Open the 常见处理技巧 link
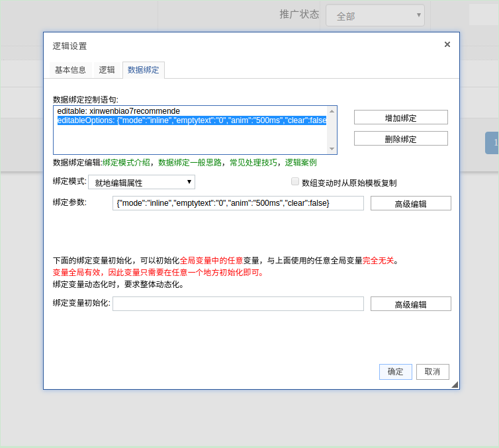 point(253,163)
